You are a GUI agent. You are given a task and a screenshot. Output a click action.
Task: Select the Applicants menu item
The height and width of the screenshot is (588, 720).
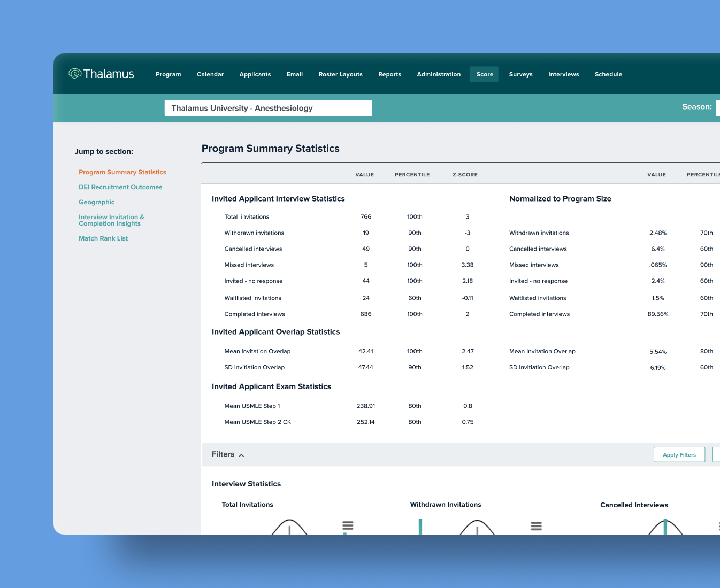255,74
